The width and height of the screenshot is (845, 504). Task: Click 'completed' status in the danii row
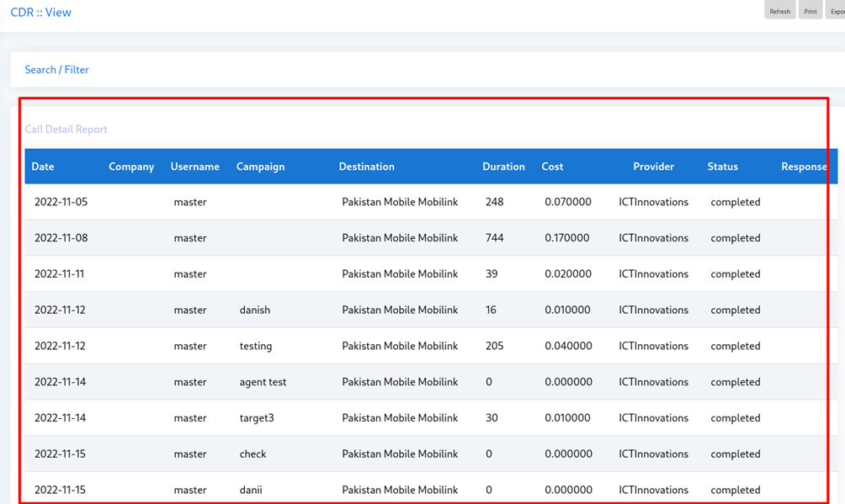735,490
